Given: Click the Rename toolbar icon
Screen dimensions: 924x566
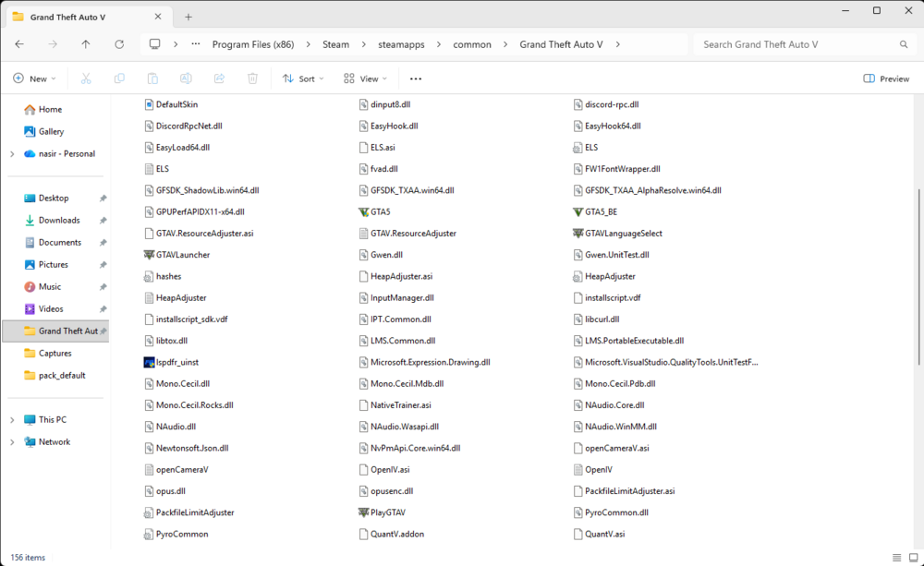Looking at the screenshot, I should coord(186,78).
